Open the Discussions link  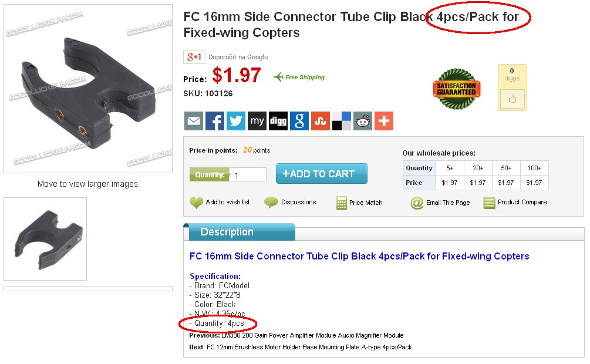click(x=298, y=203)
